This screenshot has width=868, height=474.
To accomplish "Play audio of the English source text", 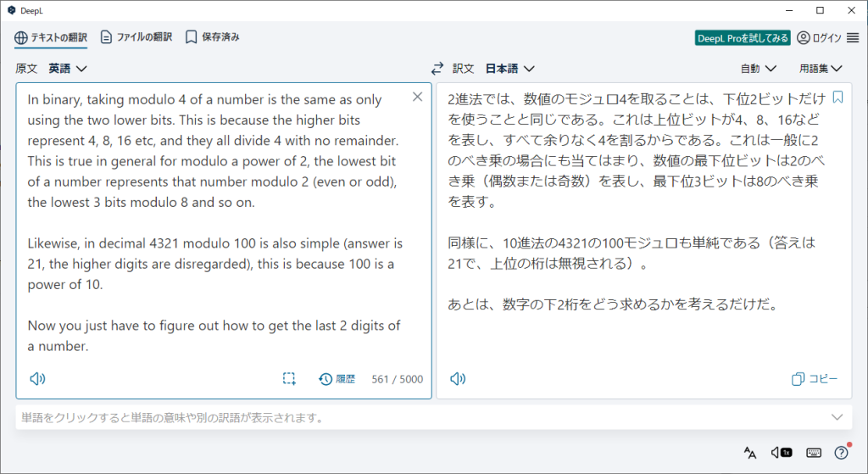I will click(36, 379).
